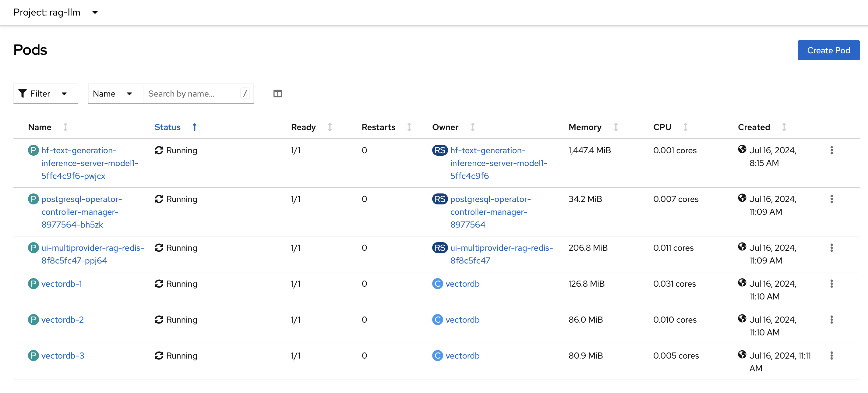Image resolution: width=868 pixels, height=393 pixels.
Task: Click sort icon beside Restarts header
Action: point(409,127)
